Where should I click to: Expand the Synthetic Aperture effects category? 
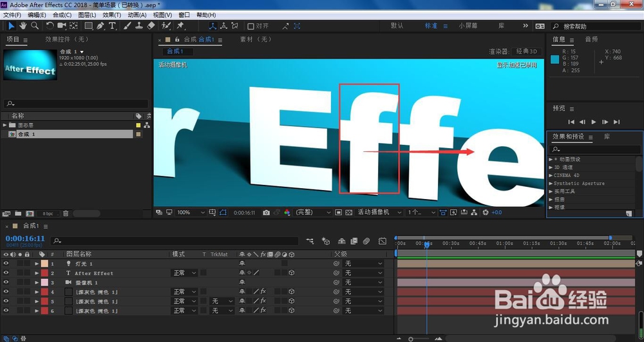click(551, 184)
